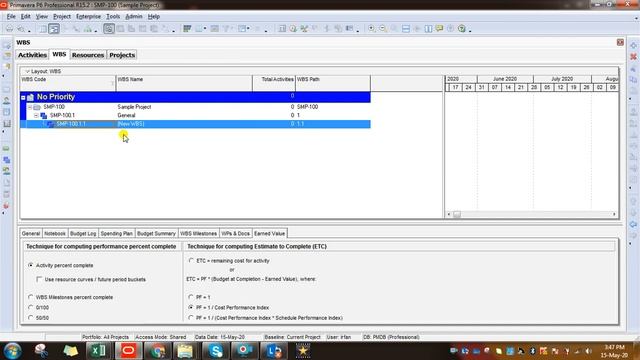Click the WBS Path column header
The image size is (640, 360).
[x=333, y=83]
